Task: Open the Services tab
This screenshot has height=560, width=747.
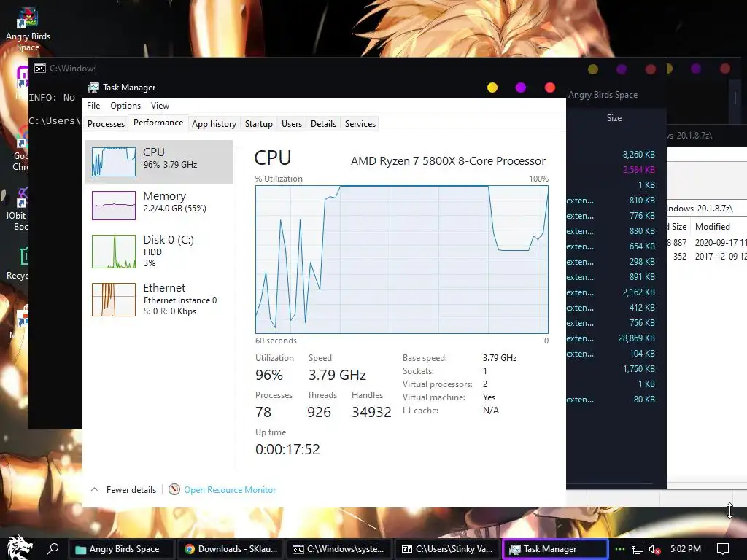Action: (360, 124)
